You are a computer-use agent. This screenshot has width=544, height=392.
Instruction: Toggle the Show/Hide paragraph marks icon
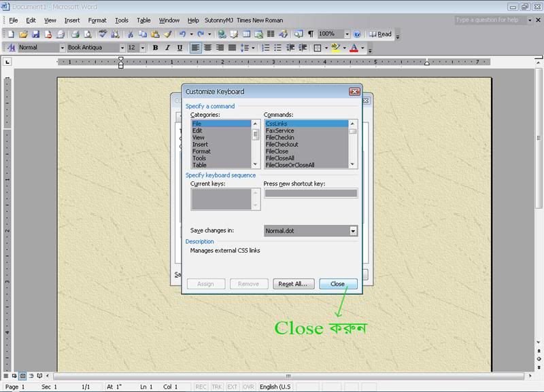(x=311, y=34)
